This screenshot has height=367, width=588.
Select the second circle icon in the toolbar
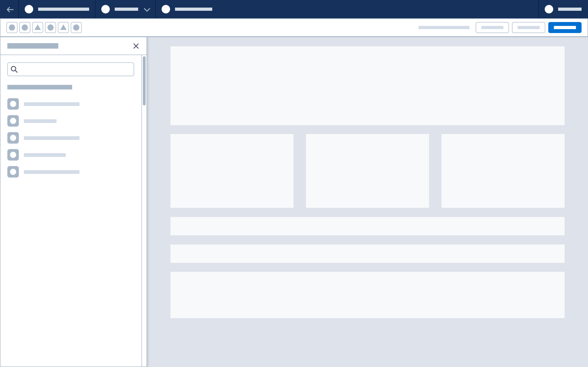[25, 28]
